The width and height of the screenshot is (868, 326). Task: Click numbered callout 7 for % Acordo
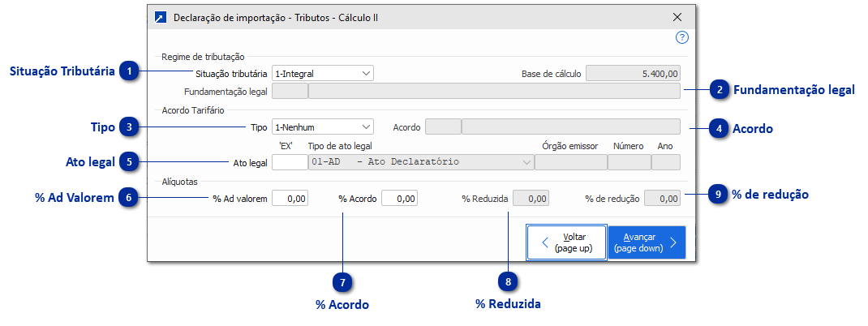(x=343, y=281)
